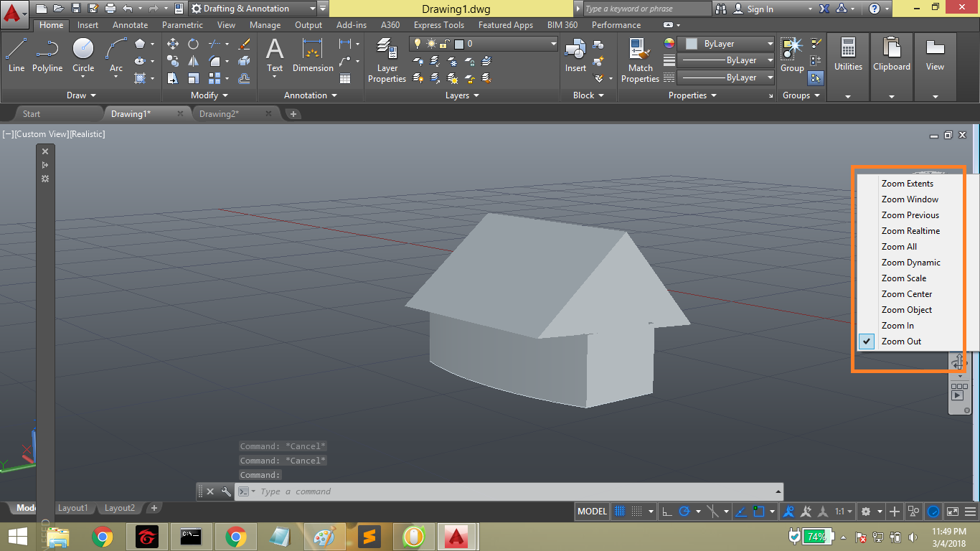Open the ByLayer linetype dropdown
Screen dimensions: 980x551
[x=726, y=77]
